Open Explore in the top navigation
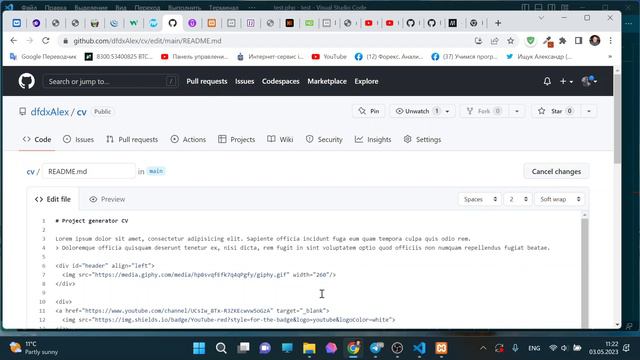The height and width of the screenshot is (360, 640). point(366,81)
